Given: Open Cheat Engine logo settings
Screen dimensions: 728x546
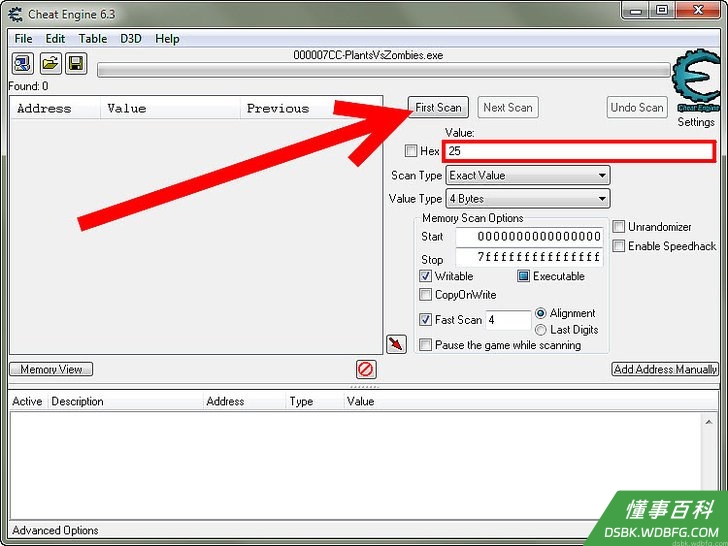Looking at the screenshot, I should (x=695, y=82).
